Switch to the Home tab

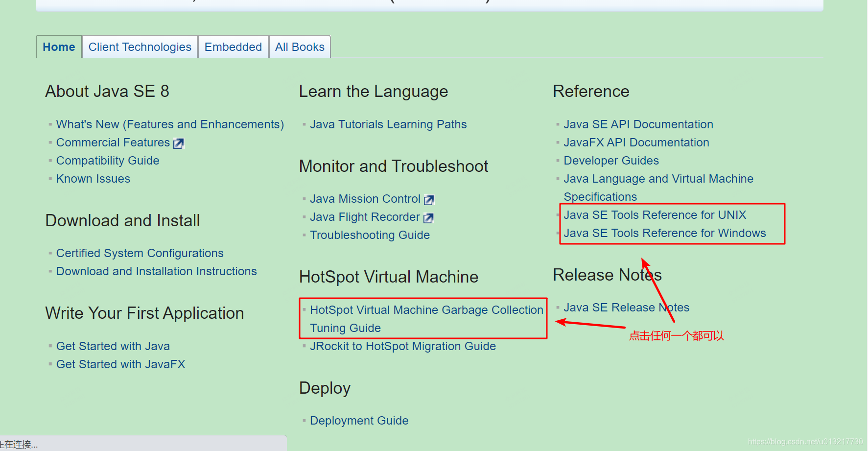(59, 47)
